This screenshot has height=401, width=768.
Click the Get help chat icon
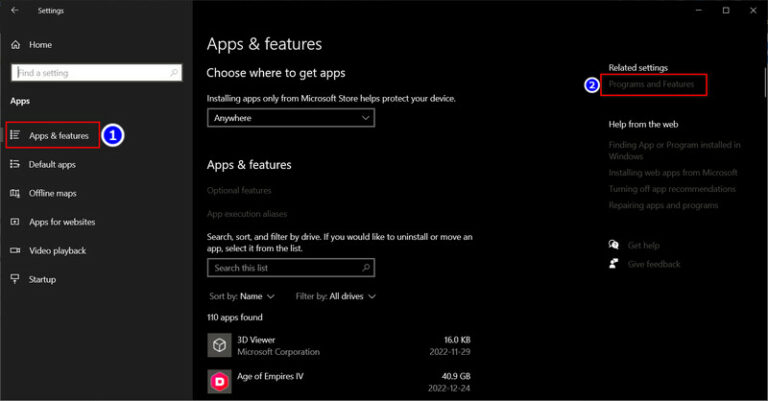point(614,245)
